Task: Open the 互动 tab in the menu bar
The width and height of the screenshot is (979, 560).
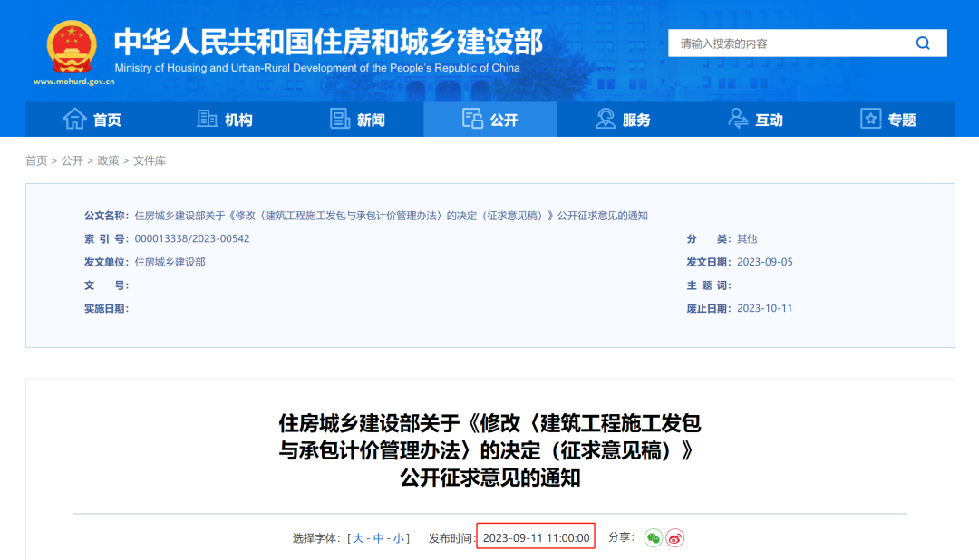Action: (x=755, y=119)
